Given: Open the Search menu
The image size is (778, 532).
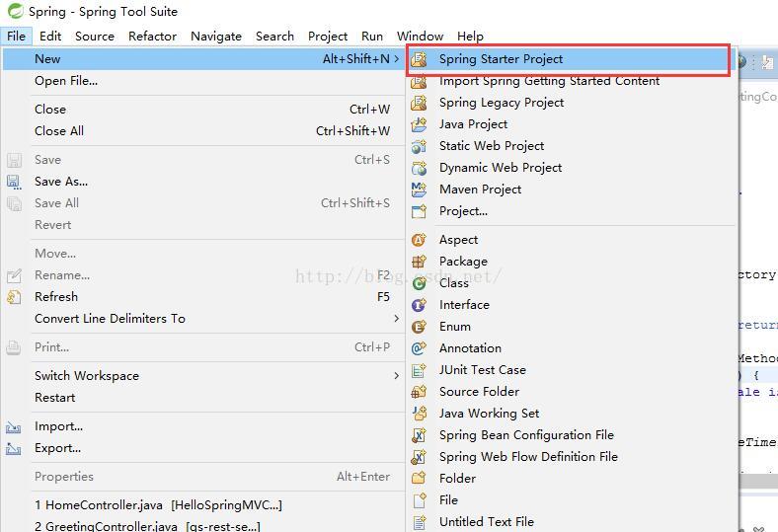Looking at the screenshot, I should [274, 37].
